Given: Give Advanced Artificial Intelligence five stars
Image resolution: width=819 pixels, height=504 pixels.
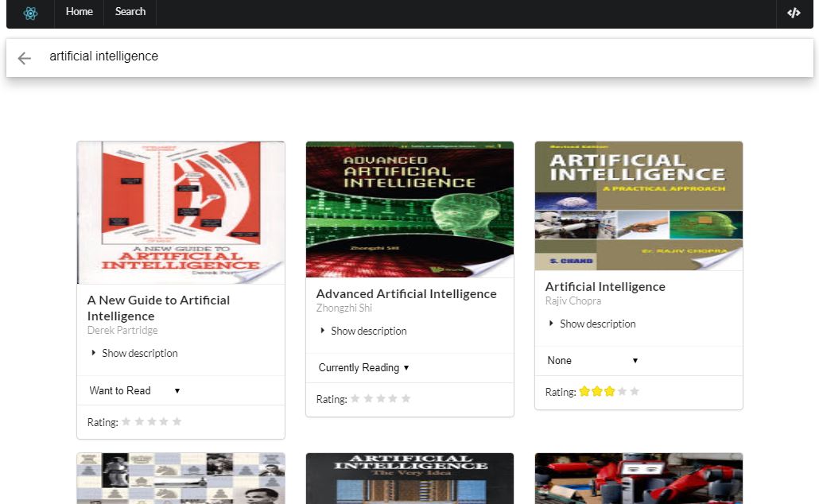Looking at the screenshot, I should tap(406, 398).
